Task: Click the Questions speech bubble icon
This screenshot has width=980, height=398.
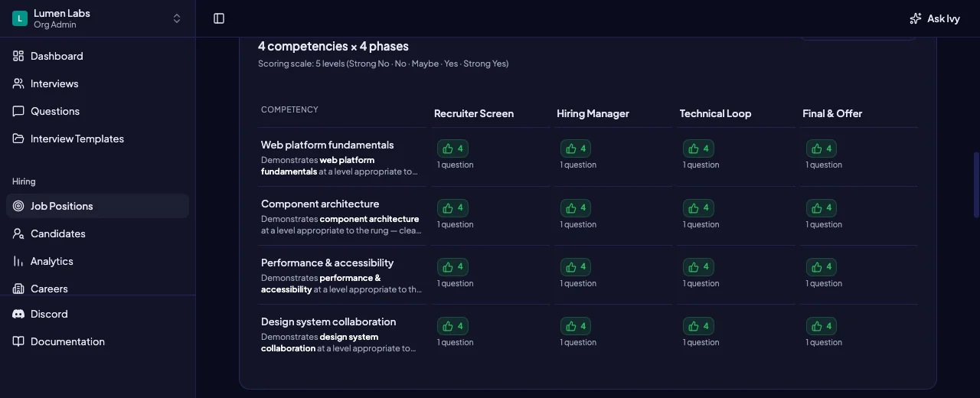Action: (18, 111)
